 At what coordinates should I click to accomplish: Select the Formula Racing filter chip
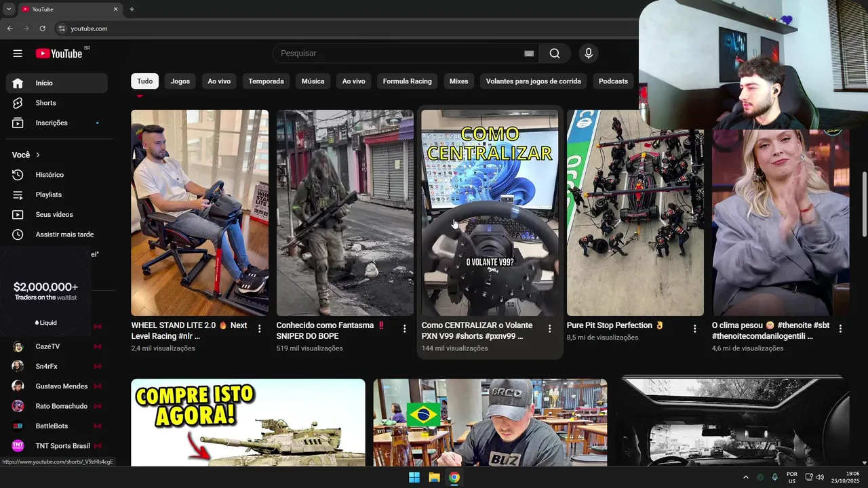(407, 81)
